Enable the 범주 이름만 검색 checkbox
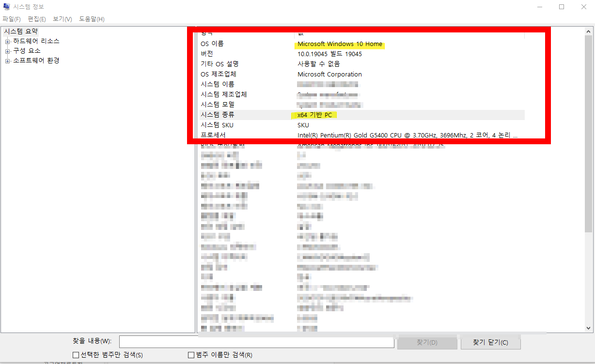The image size is (595, 364). 191,354
